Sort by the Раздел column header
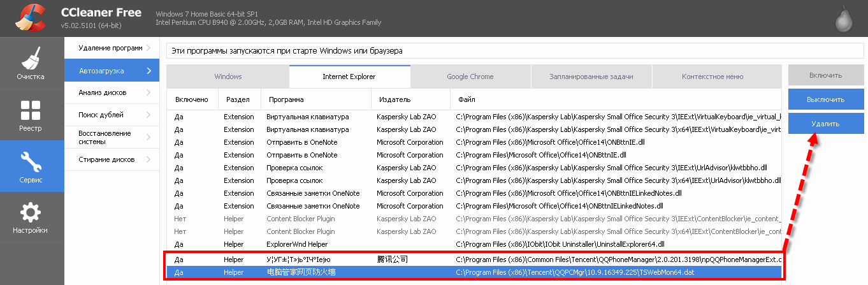The height and width of the screenshot is (285, 868). point(240,99)
